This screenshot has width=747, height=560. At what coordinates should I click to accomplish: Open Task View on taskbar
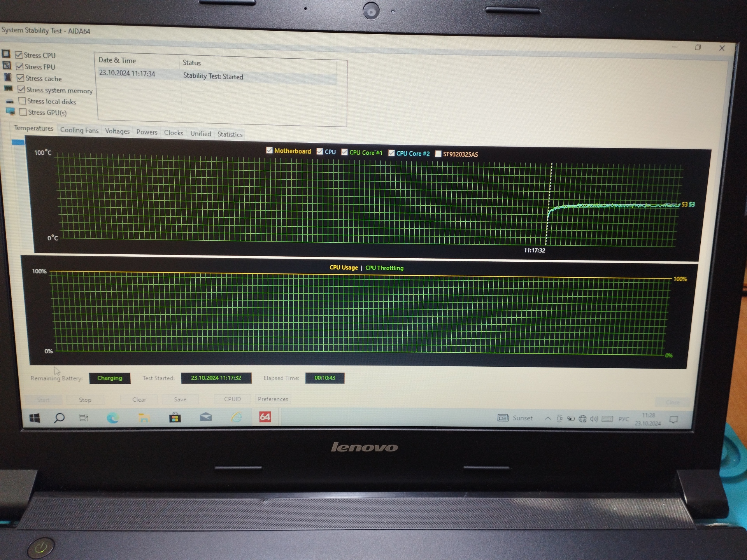pyautogui.click(x=84, y=418)
